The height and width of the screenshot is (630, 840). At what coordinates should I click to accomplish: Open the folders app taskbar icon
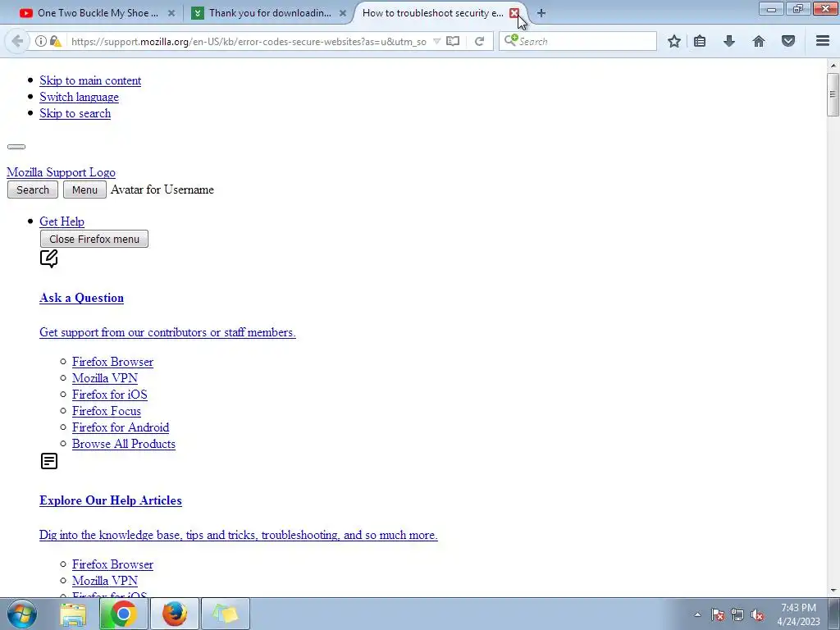point(225,614)
